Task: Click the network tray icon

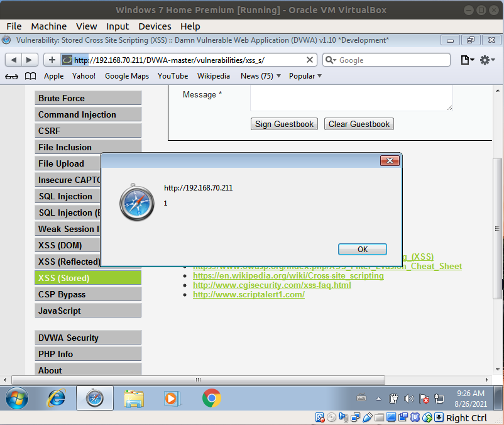Action: coord(439,399)
